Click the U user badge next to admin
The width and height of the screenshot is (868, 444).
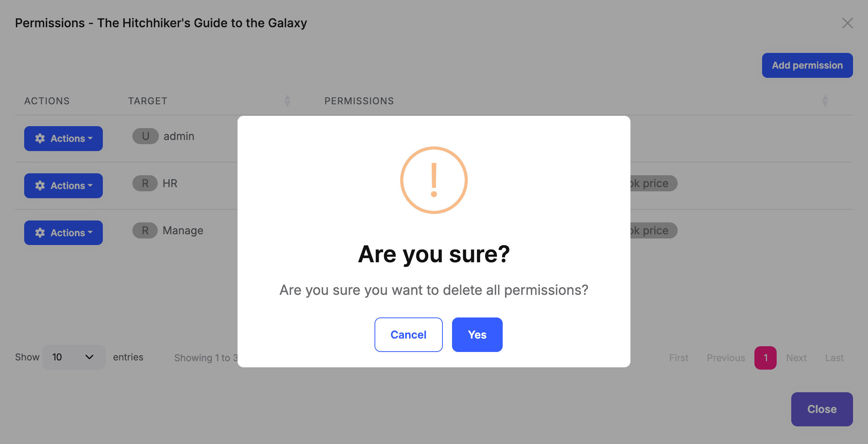pyautogui.click(x=145, y=136)
